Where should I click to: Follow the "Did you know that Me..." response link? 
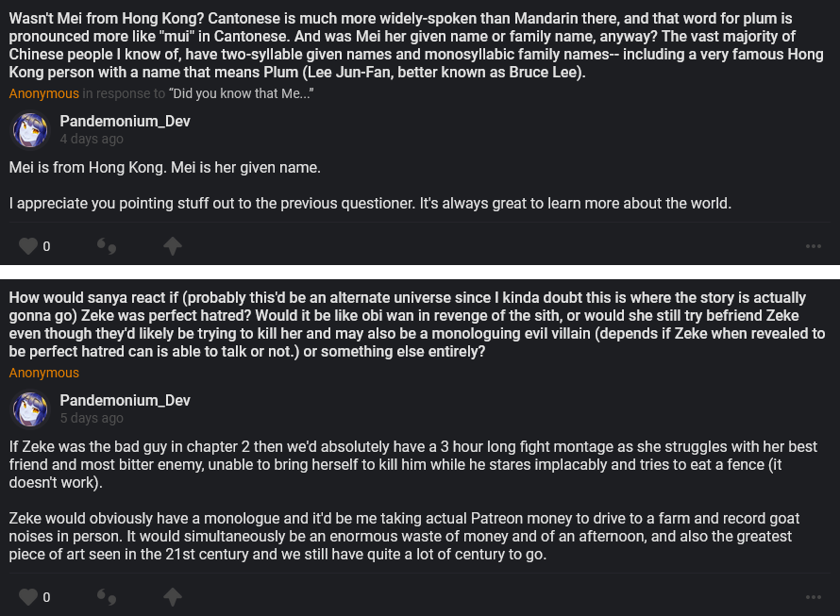click(x=241, y=93)
